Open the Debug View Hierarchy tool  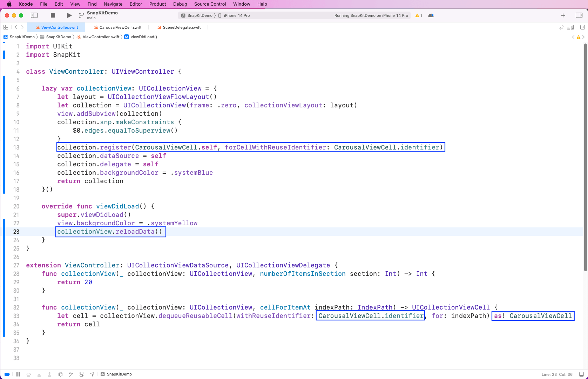(x=60, y=374)
